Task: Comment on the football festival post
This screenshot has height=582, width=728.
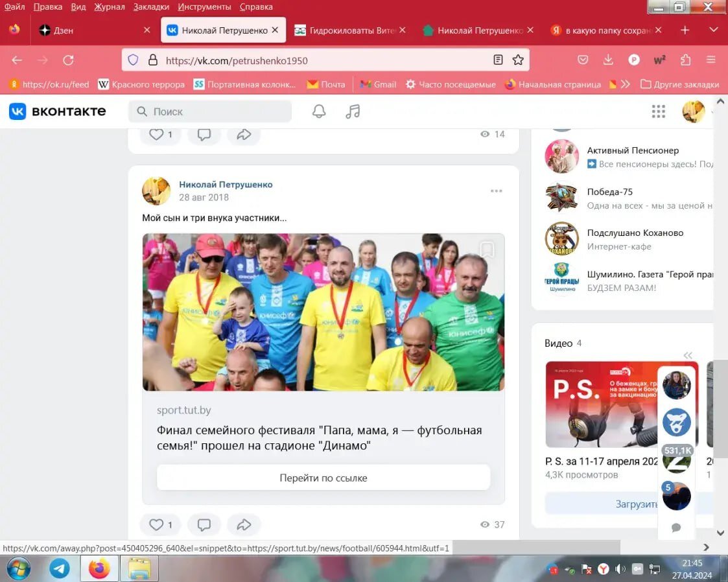Action: point(204,524)
